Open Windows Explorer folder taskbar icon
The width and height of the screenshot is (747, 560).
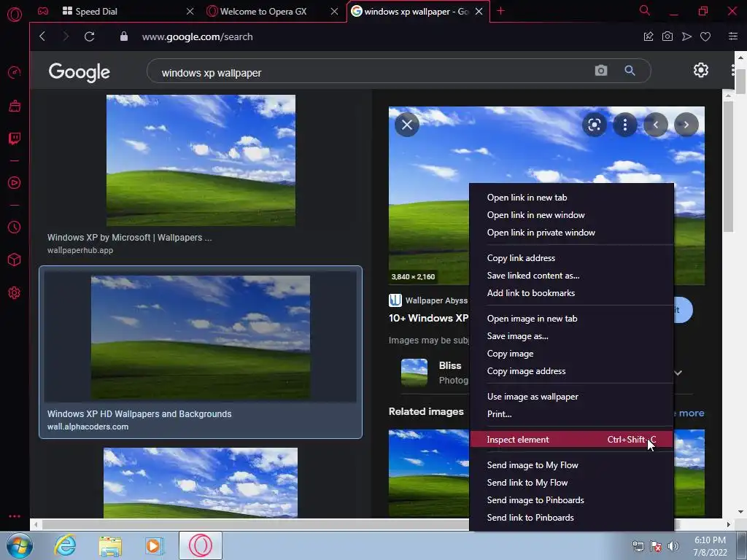[110, 545]
